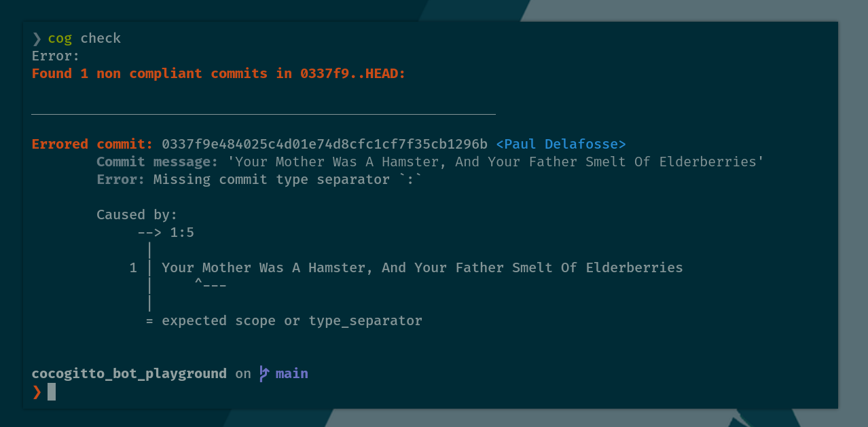This screenshot has height=427, width=868.
Task: Click the author name Paul Delafosse
Action: tap(560, 144)
